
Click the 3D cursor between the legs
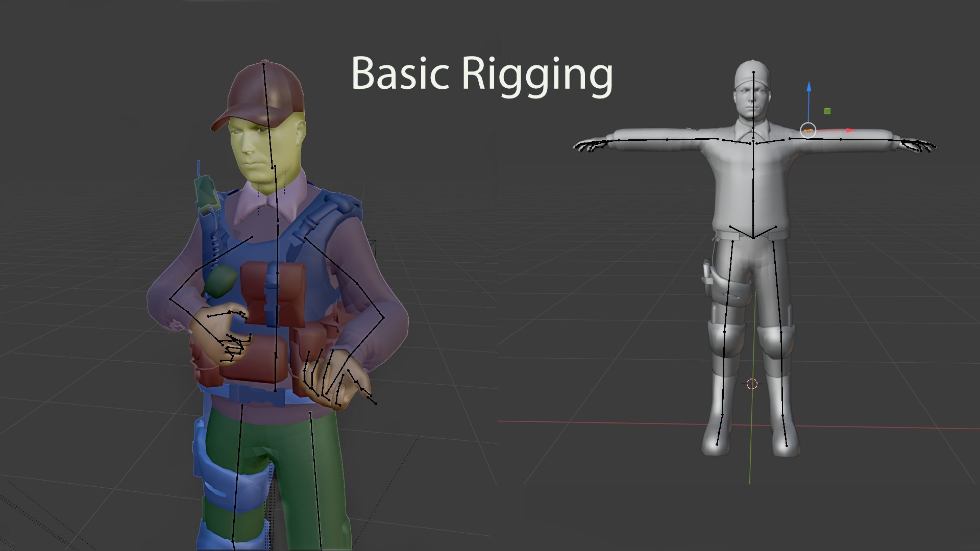click(x=752, y=384)
